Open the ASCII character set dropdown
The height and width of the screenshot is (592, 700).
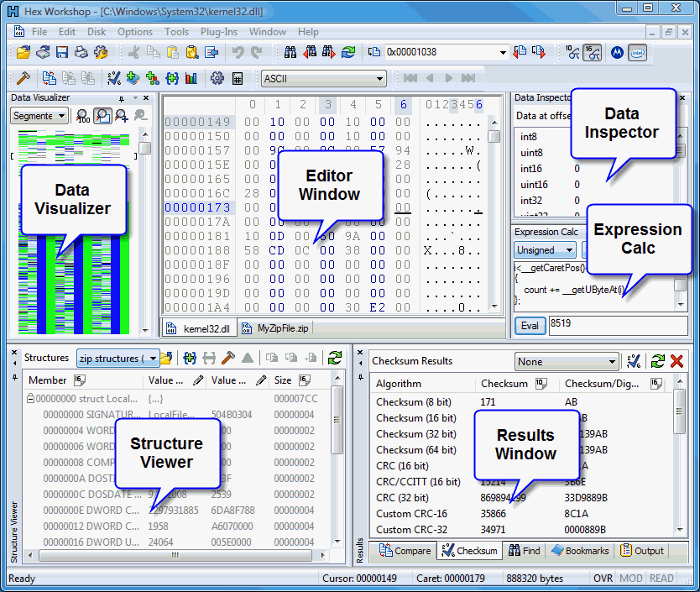pos(379,79)
